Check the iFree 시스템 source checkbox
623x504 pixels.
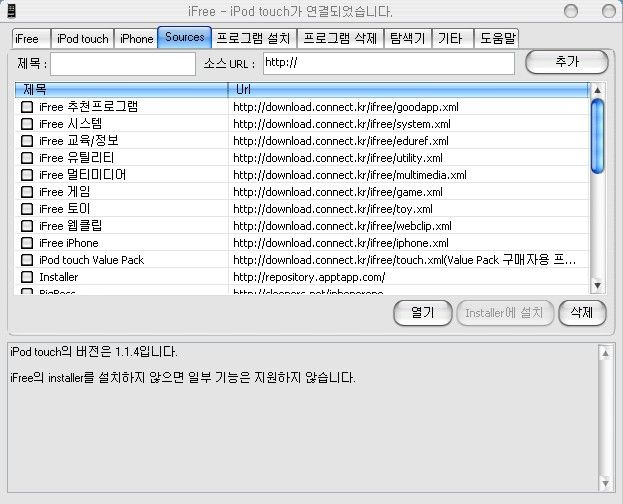pos(27,124)
